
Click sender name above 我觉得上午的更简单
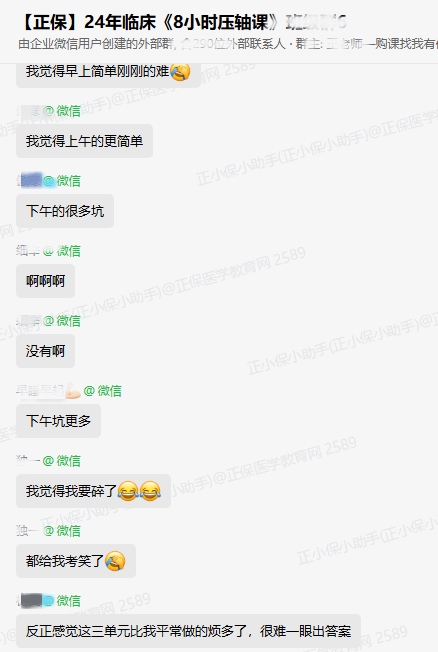[x=28, y=111]
